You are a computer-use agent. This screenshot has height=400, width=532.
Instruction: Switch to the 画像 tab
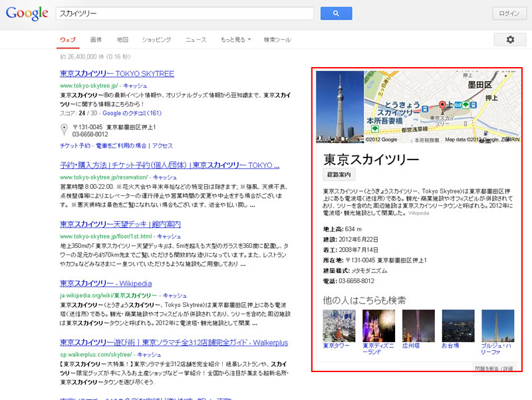click(x=96, y=40)
